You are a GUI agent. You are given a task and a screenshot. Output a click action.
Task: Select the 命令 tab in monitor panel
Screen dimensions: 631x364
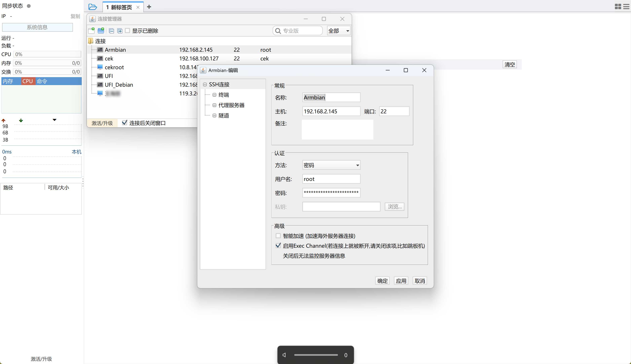pyautogui.click(x=42, y=81)
